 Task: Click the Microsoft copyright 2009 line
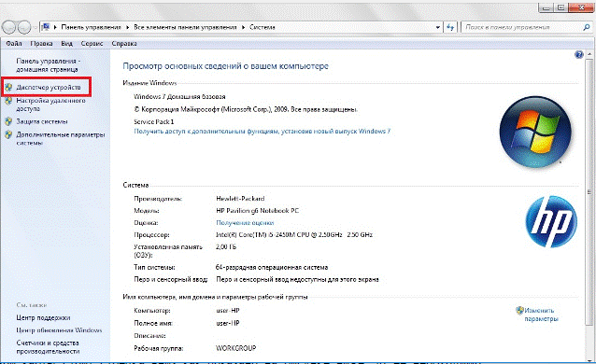click(246, 109)
